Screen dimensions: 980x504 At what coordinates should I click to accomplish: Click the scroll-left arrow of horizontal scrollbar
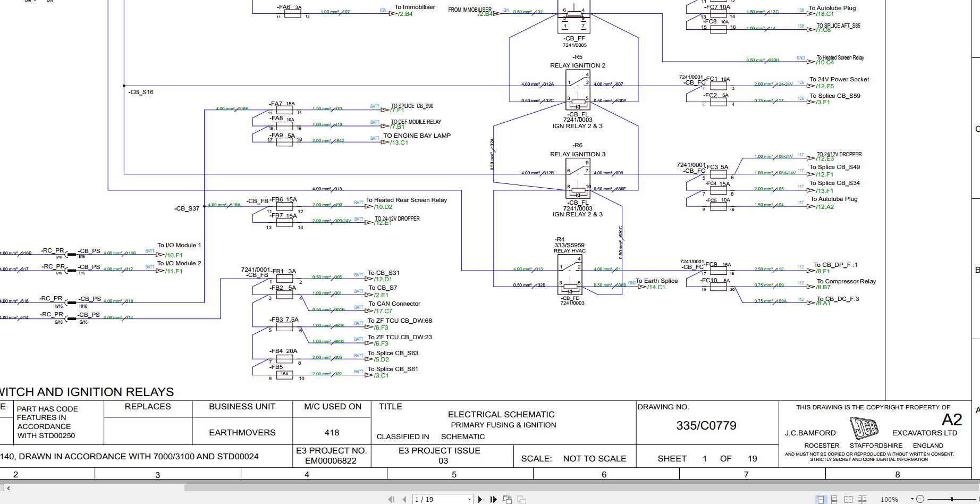coord(9,488)
